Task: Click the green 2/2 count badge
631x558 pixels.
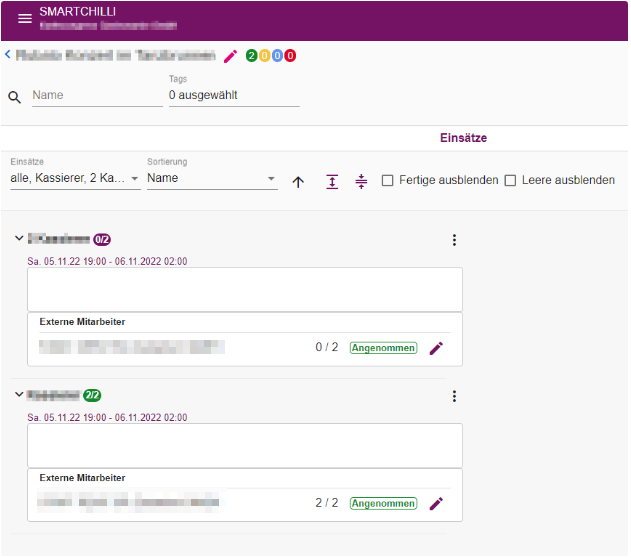Action: click(92, 395)
